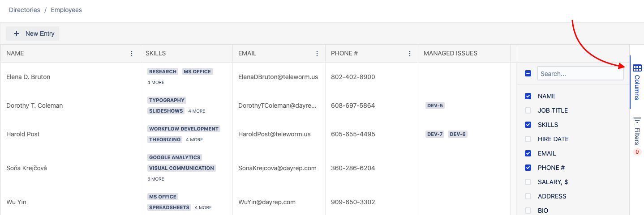Switch to the Filters side tab
The image size is (644, 215).
(637, 132)
